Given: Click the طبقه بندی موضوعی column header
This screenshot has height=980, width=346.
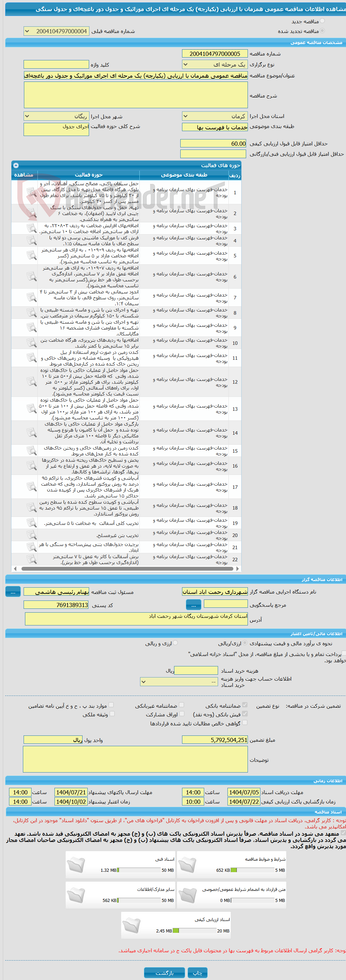Looking at the screenshot, I should pos(184,175).
